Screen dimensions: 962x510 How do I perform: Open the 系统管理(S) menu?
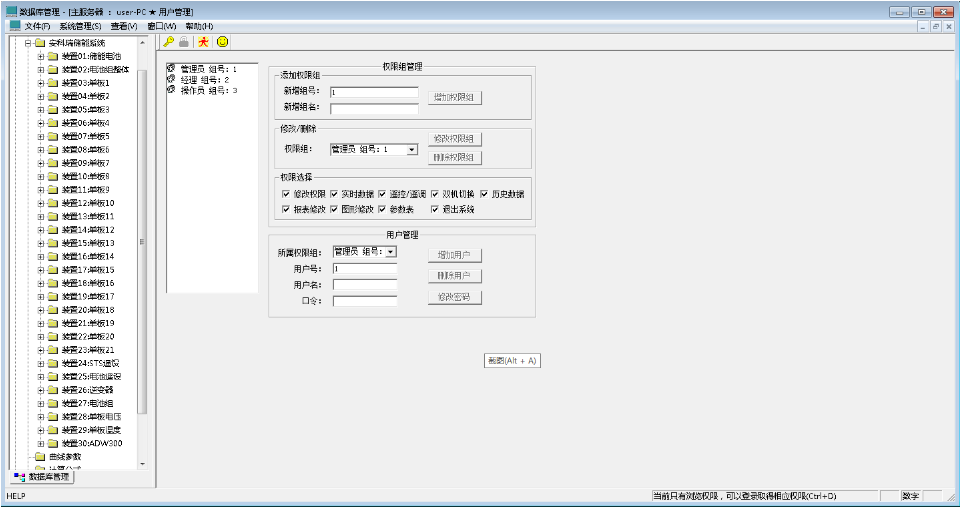[x=80, y=26]
